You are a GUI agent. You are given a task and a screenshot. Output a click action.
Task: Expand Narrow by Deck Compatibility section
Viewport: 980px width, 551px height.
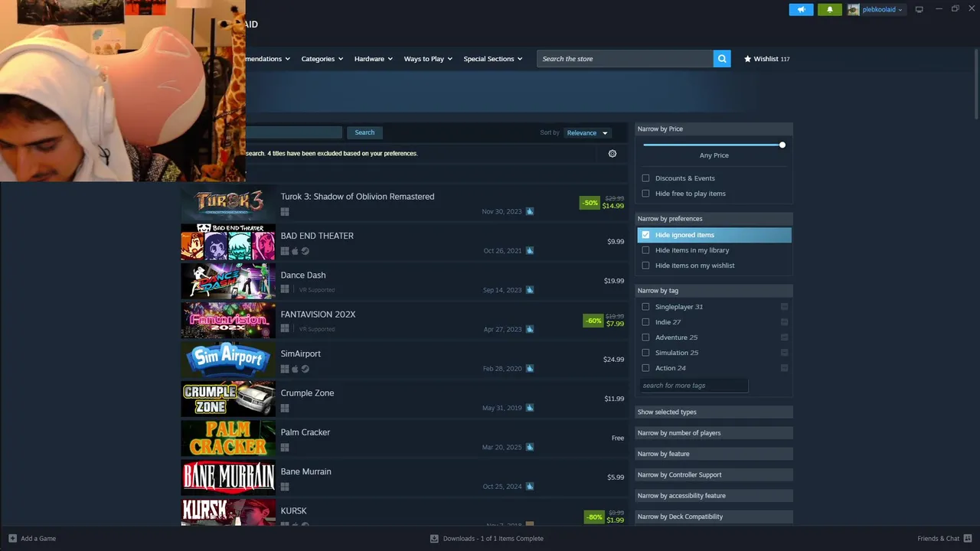tap(714, 517)
